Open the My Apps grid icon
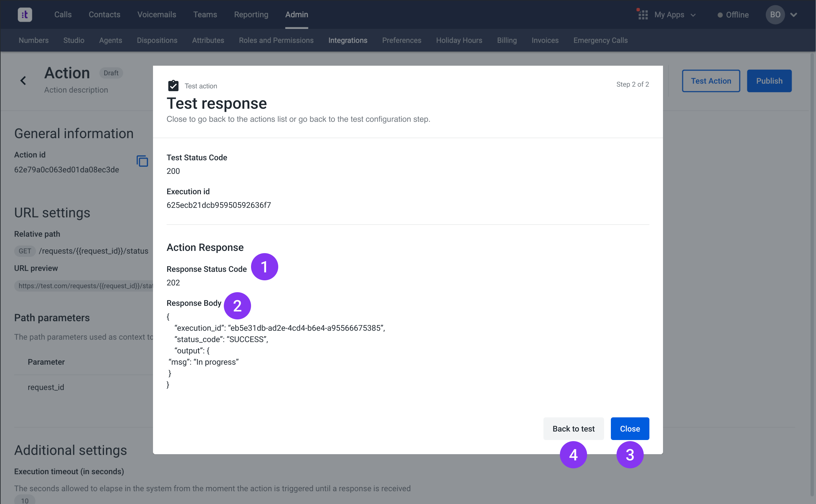Viewport: 816px width, 504px height. click(643, 15)
